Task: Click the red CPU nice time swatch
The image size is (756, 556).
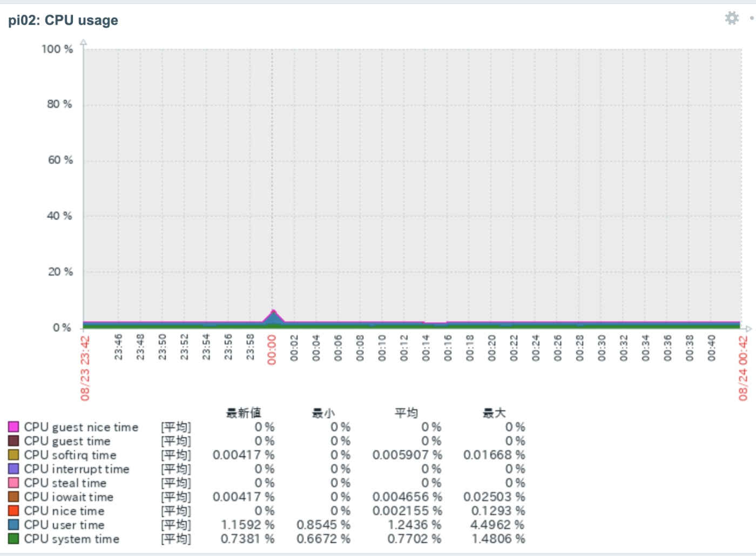Action: tap(13, 511)
